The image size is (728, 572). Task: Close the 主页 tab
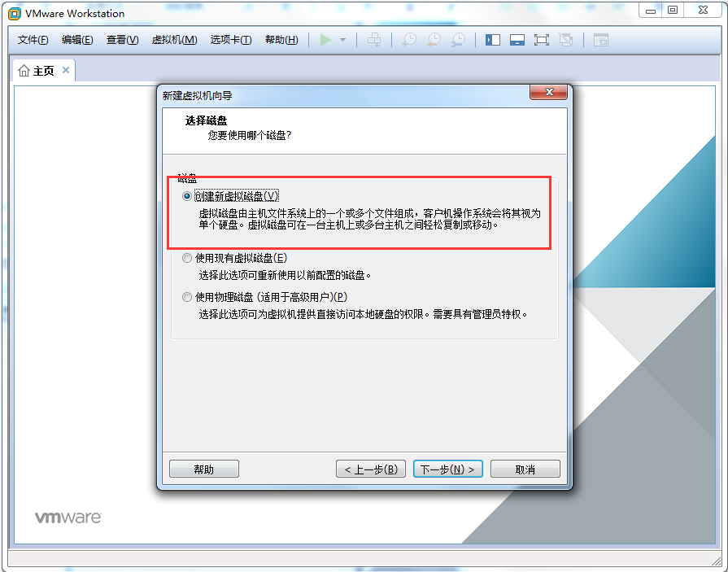(x=66, y=70)
